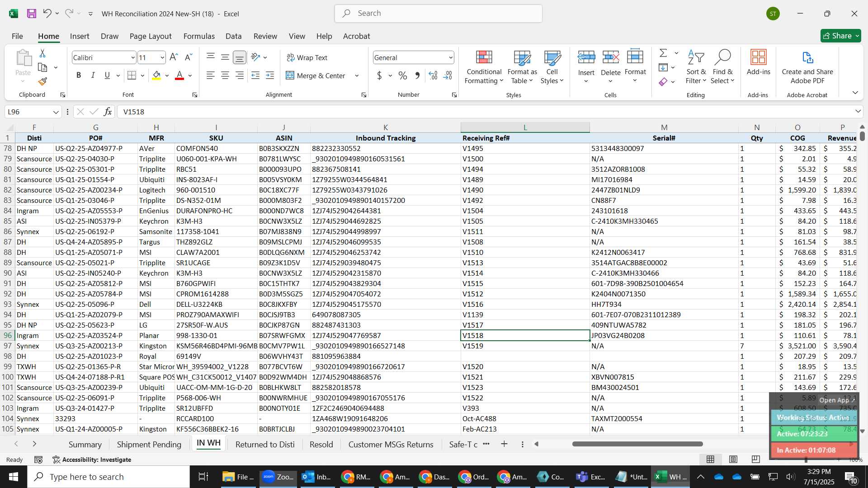Viewport: 868px width, 488px height.
Task: Click the Delete cells button
Action: (x=611, y=67)
